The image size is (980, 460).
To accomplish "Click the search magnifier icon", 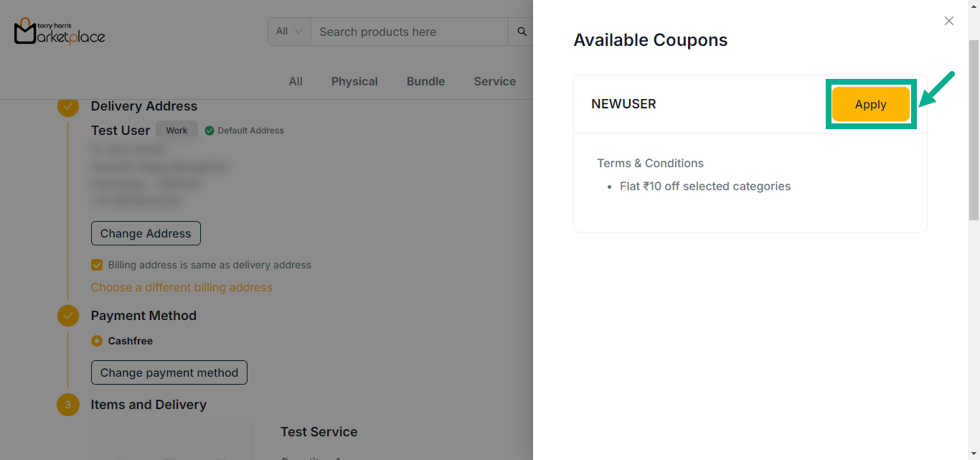I will click(522, 32).
